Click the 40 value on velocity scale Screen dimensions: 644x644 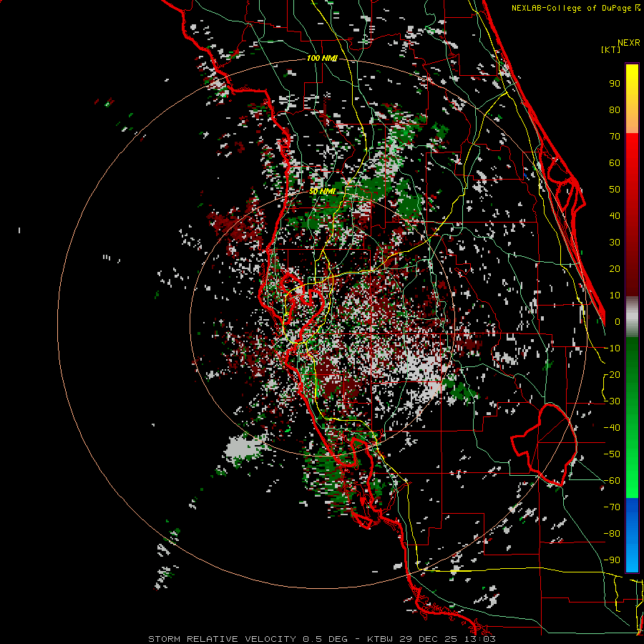tap(615, 215)
